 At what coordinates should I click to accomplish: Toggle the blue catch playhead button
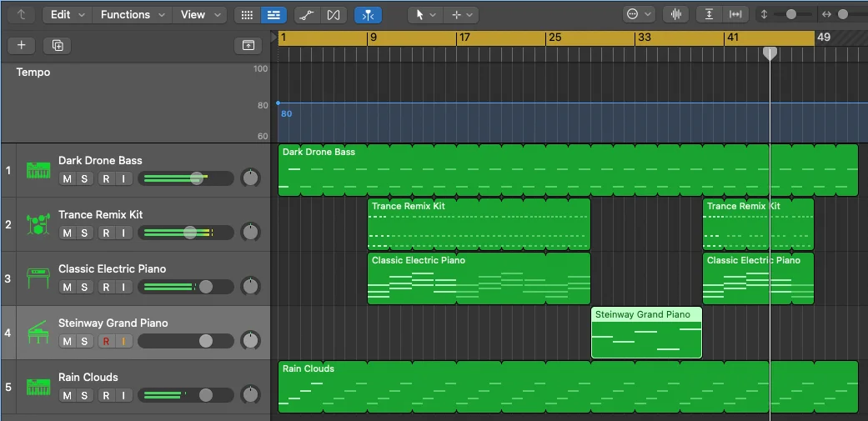[x=368, y=15]
